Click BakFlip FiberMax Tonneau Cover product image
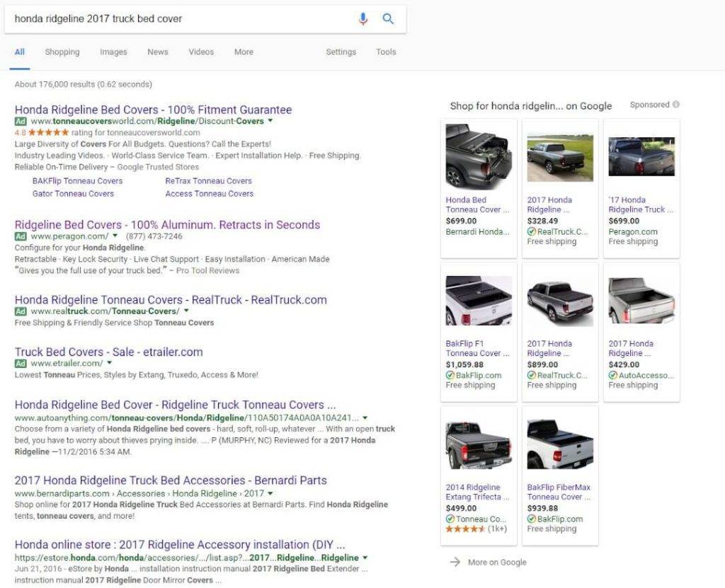The image size is (725, 588). coord(560,444)
